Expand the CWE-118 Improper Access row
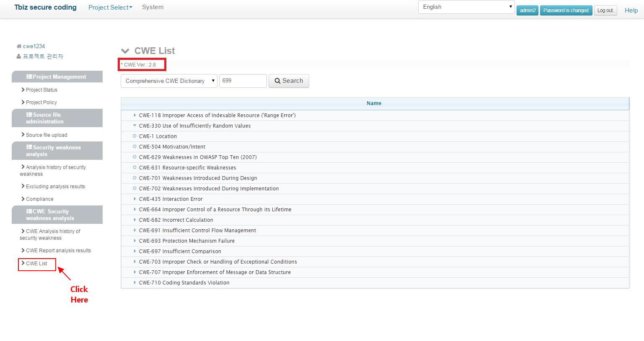This screenshot has height=341, width=644. tap(134, 115)
